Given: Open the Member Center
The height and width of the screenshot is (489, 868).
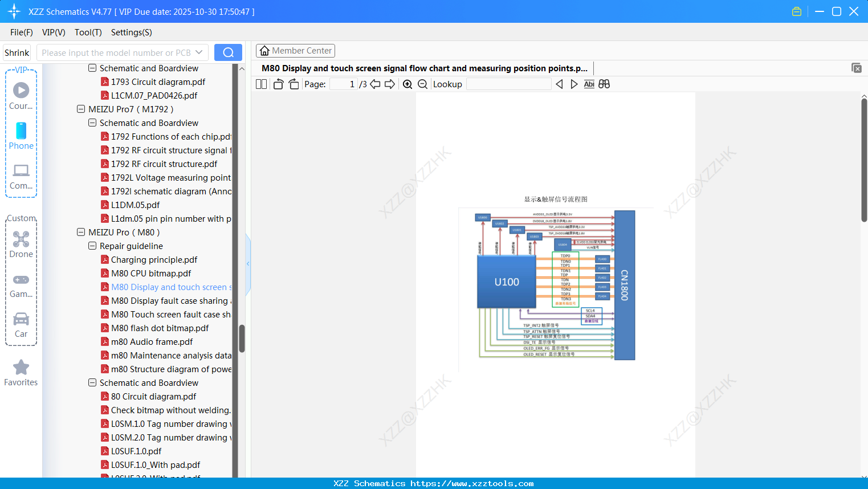Looking at the screenshot, I should click(x=295, y=51).
